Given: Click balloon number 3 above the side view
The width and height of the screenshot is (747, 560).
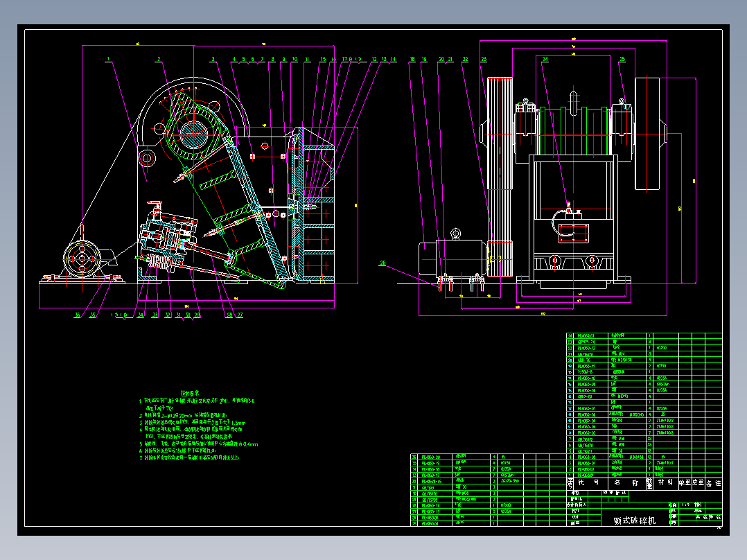Looking at the screenshot, I should [x=213, y=59].
